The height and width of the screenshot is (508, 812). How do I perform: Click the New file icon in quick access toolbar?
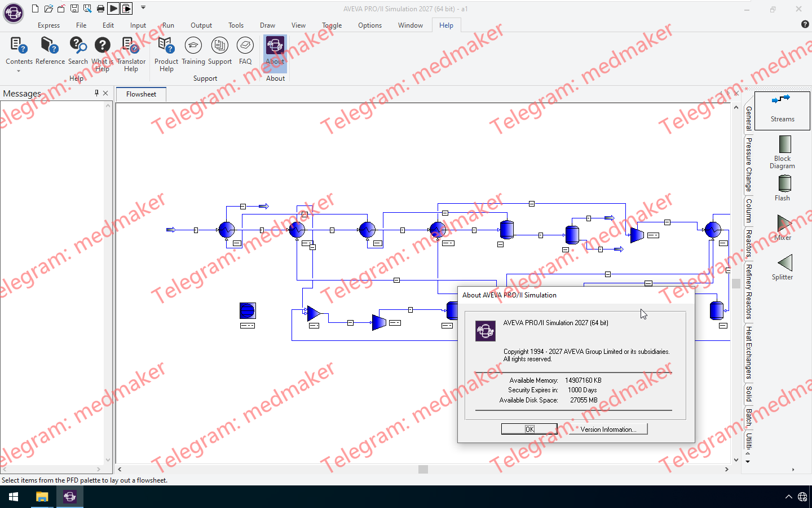click(x=35, y=8)
